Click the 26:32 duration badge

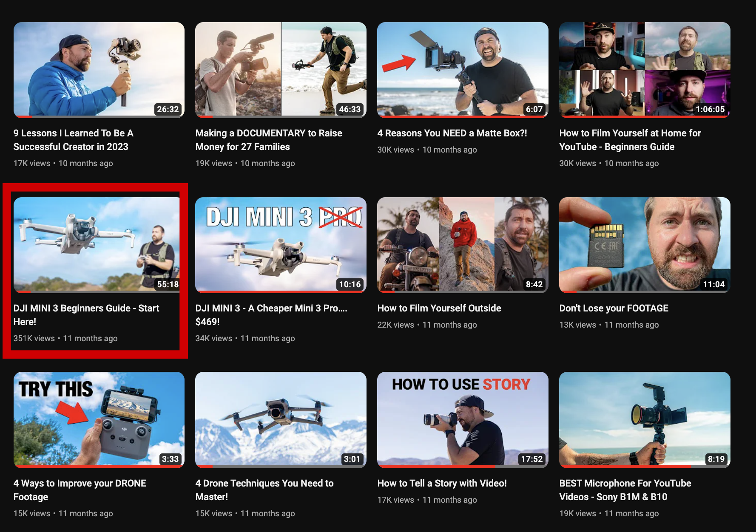[x=168, y=109]
